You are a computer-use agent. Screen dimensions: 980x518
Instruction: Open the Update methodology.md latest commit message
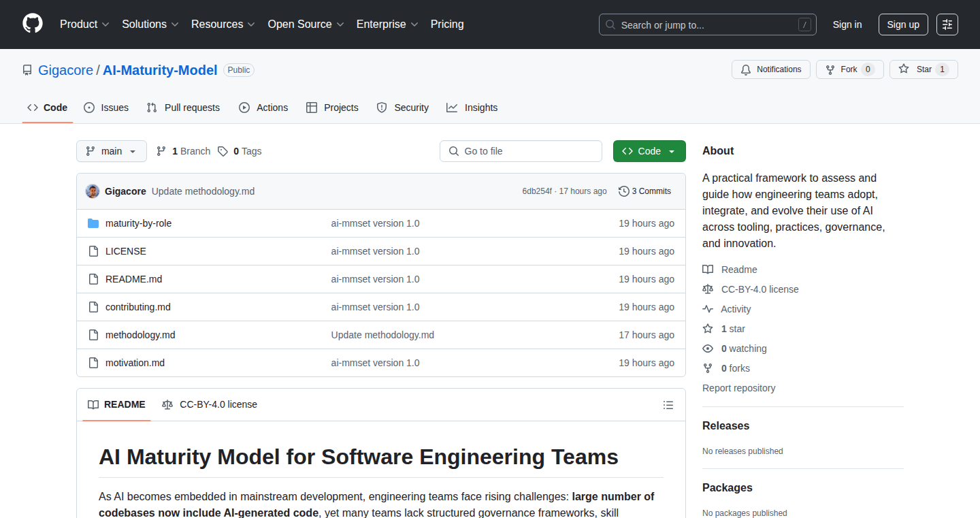coord(203,191)
